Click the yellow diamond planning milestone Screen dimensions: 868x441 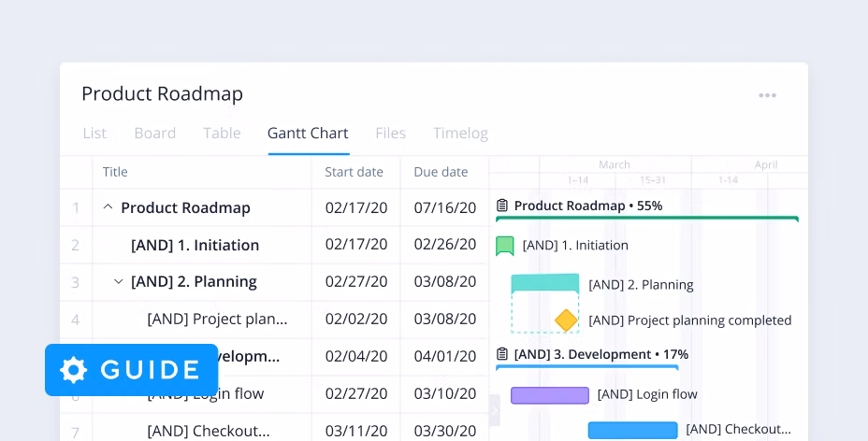pos(566,320)
